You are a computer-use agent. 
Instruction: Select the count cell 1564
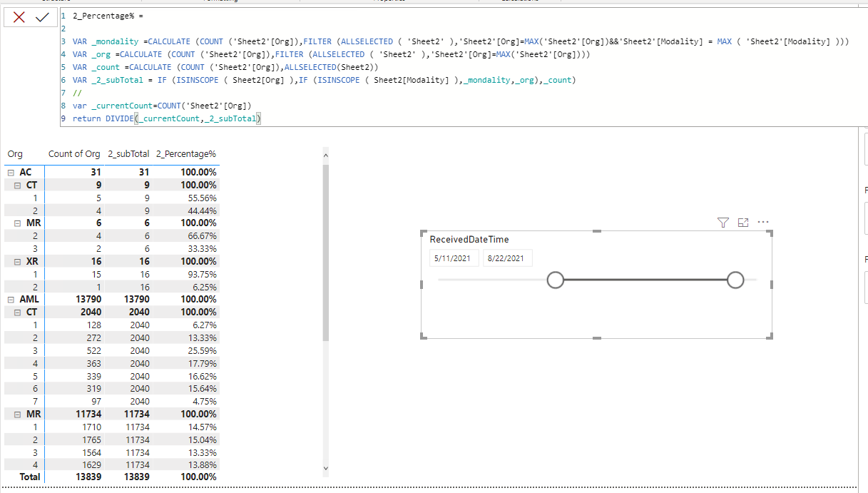[91, 452]
